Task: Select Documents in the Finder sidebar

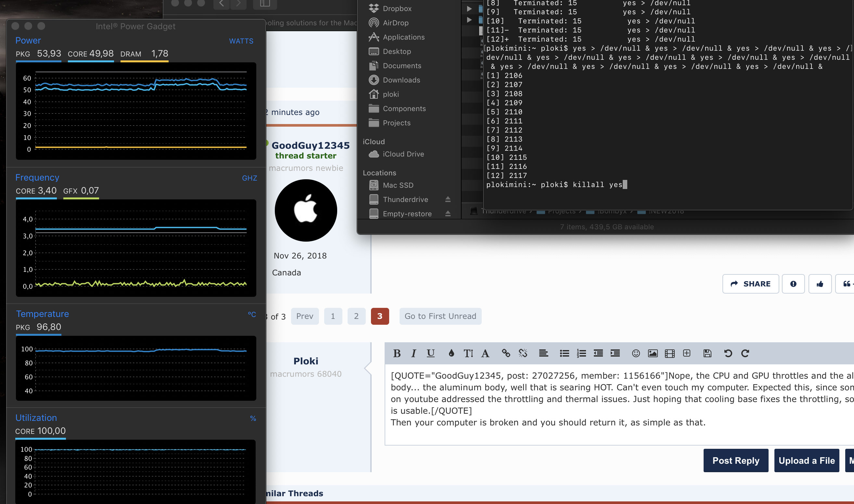Action: [x=402, y=66]
